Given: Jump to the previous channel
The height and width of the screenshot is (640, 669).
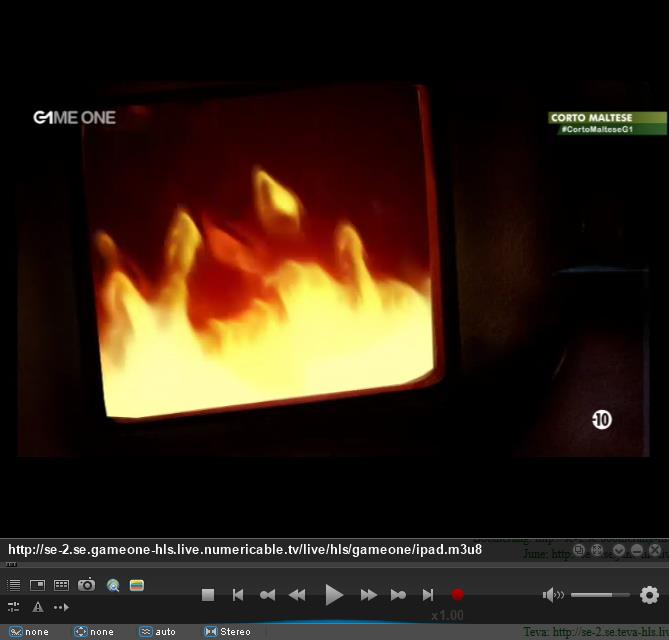Looking at the screenshot, I should tap(238, 595).
